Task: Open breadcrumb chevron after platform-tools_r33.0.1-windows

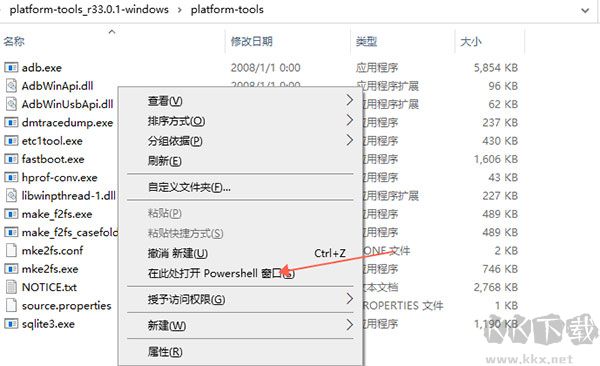Action: coord(179,10)
